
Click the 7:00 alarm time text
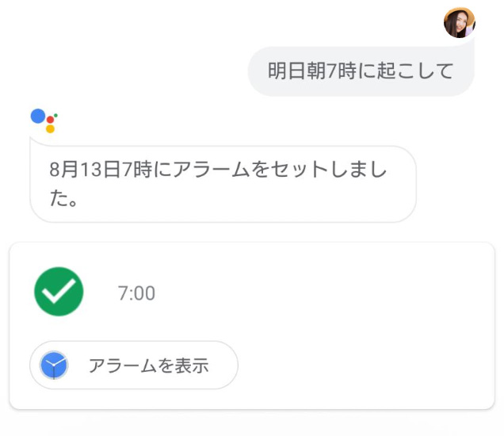[136, 293]
